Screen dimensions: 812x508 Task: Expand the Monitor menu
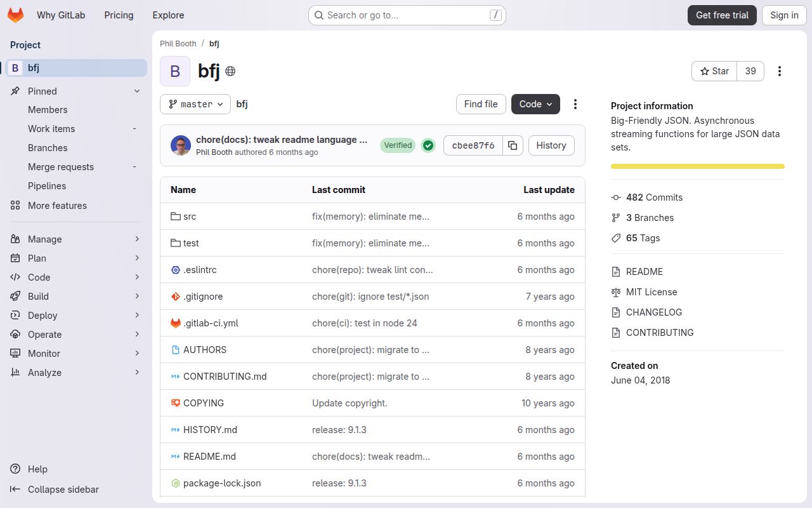tap(76, 354)
